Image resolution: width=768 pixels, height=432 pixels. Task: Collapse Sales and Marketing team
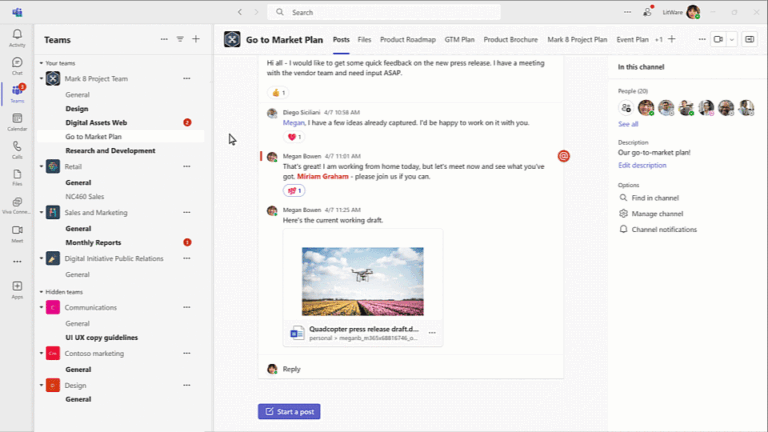pos(41,213)
